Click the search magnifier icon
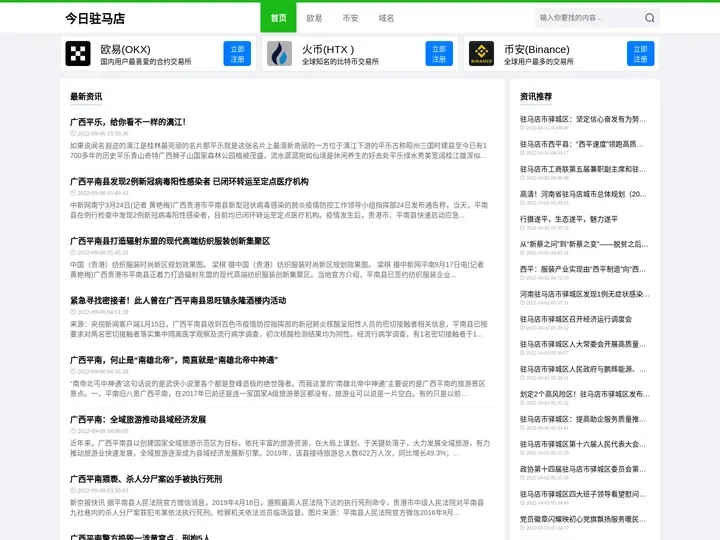The height and width of the screenshot is (540, 720). tap(649, 18)
